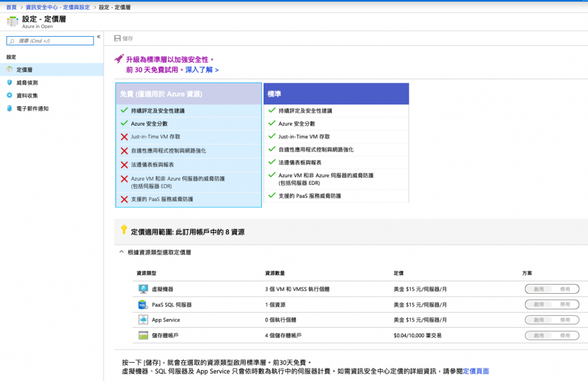
Task: Click the 方案 column header
Action: tap(527, 273)
